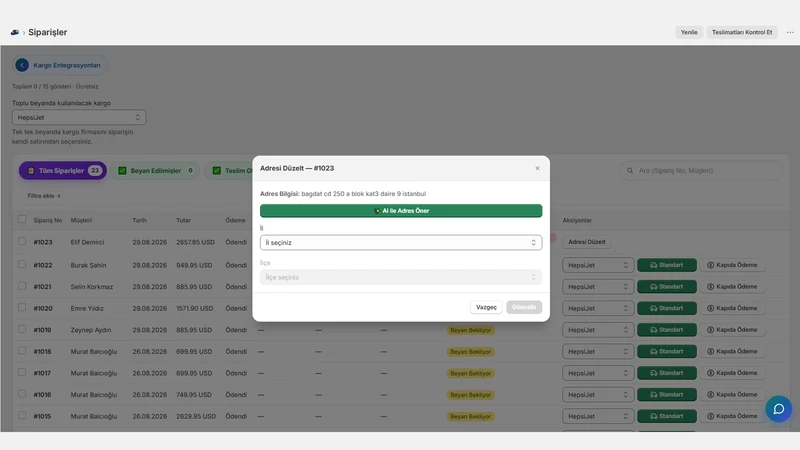Click AI ile Adres Öner button

pyautogui.click(x=401, y=211)
